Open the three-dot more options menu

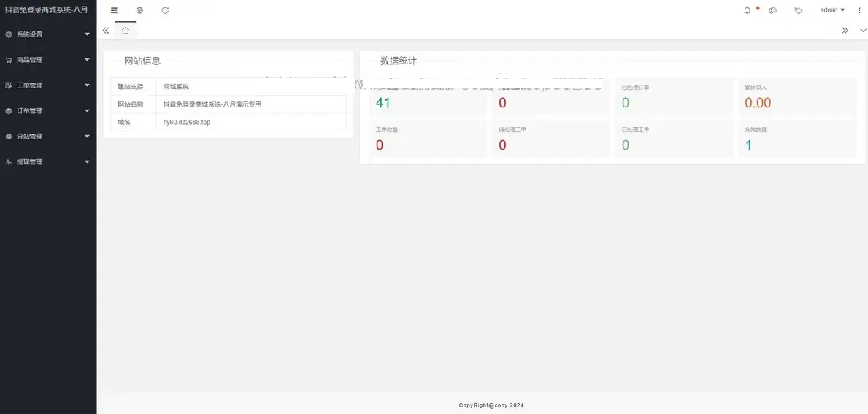(859, 10)
